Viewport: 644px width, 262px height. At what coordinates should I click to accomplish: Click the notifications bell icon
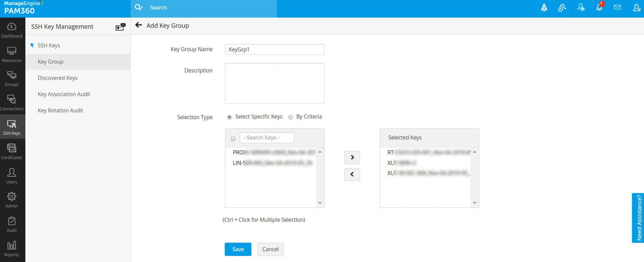599,7
